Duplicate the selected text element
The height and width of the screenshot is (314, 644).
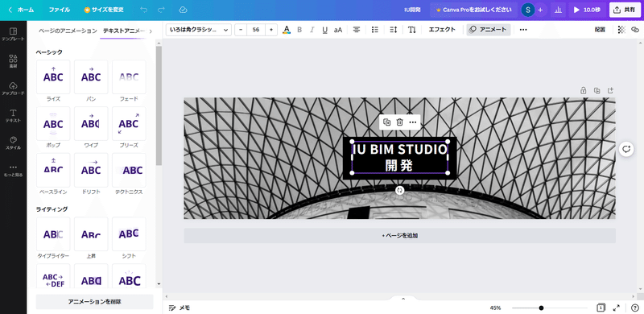386,122
